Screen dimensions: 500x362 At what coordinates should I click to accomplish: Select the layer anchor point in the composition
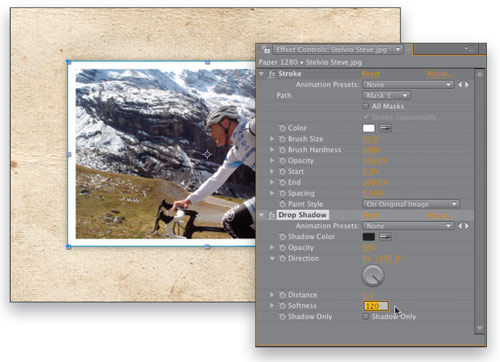207,154
